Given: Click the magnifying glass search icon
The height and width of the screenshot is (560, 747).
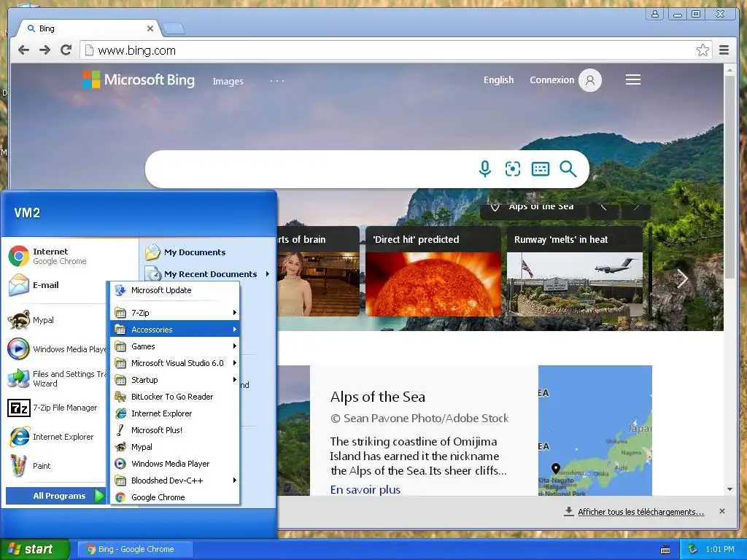Looking at the screenshot, I should pyautogui.click(x=568, y=168).
